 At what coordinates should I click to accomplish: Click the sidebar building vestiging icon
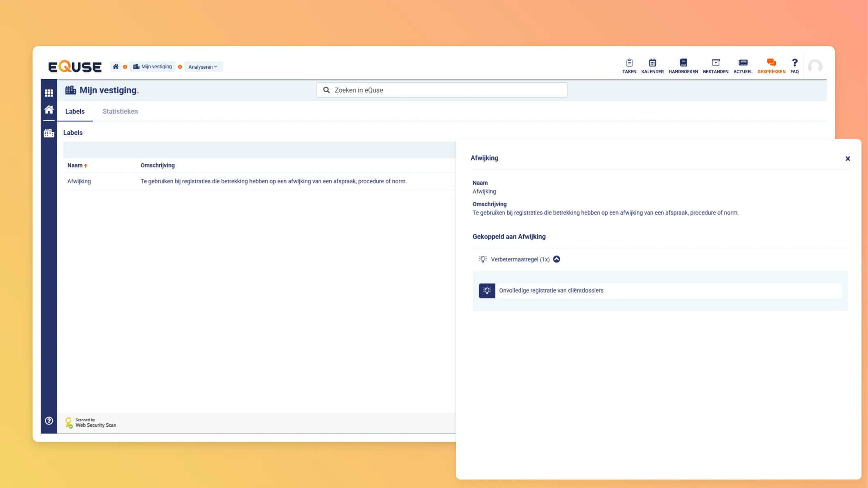click(x=49, y=133)
